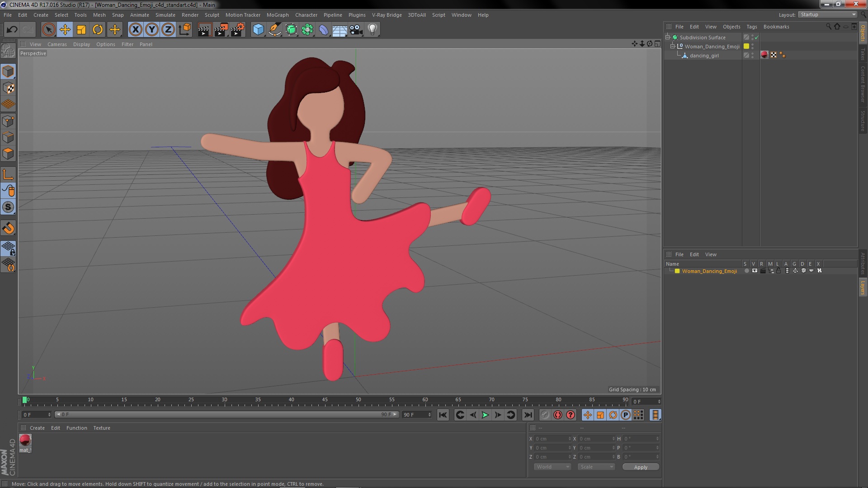Click the Cube primitive icon
Viewport: 868px width, 488px height.
(x=258, y=30)
